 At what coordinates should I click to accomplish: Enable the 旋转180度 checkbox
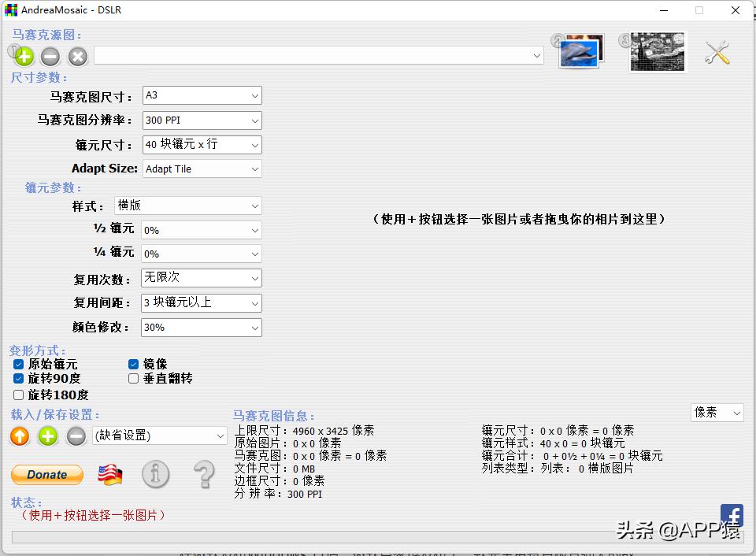click(x=17, y=395)
